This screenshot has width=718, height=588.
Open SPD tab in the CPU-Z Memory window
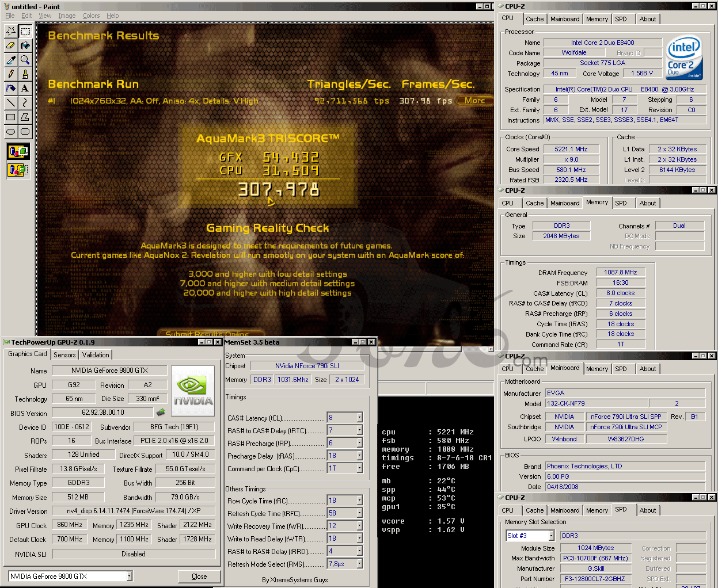click(621, 203)
